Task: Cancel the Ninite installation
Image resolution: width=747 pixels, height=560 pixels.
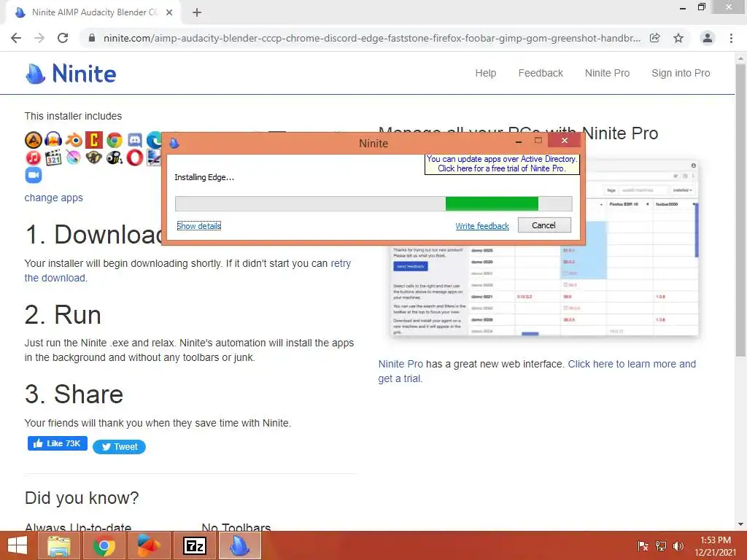Action: point(544,225)
